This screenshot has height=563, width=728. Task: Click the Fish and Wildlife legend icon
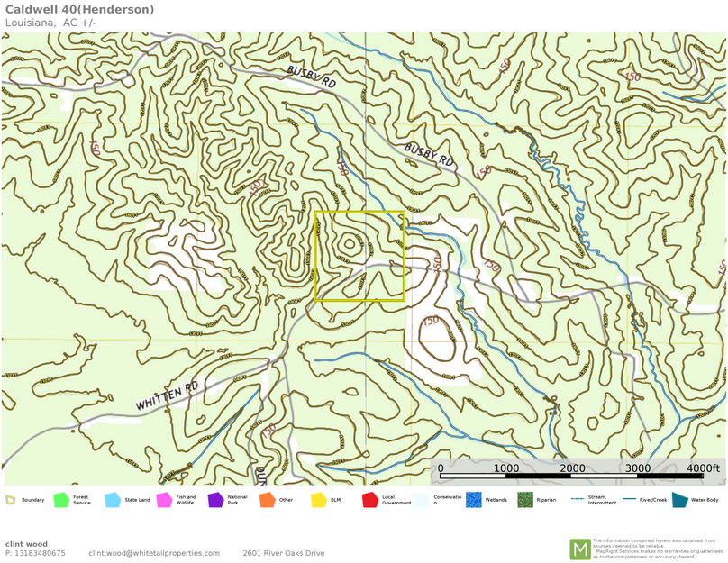coord(162,500)
